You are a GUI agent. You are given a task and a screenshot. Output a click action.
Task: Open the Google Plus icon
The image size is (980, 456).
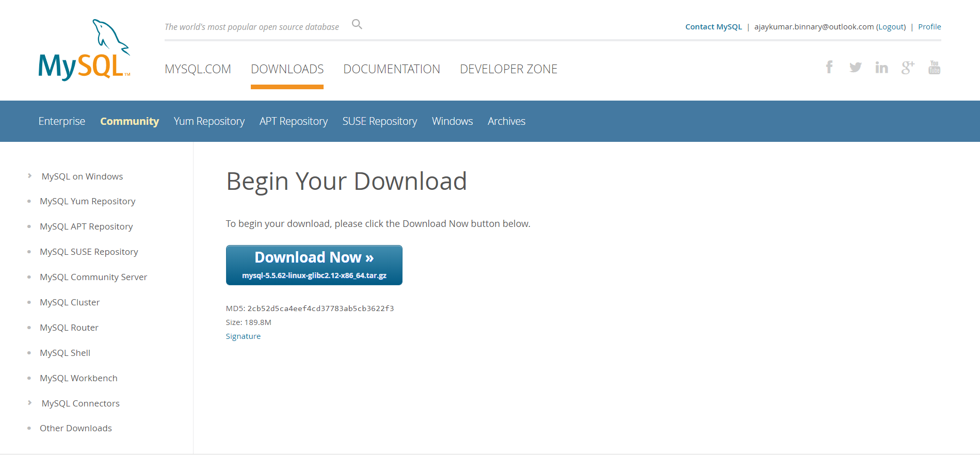tap(908, 67)
